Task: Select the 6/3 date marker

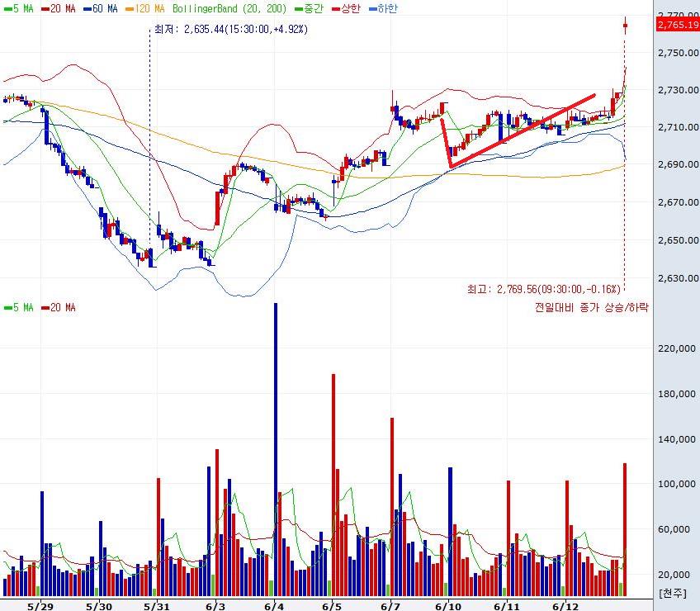Action: click(x=215, y=606)
